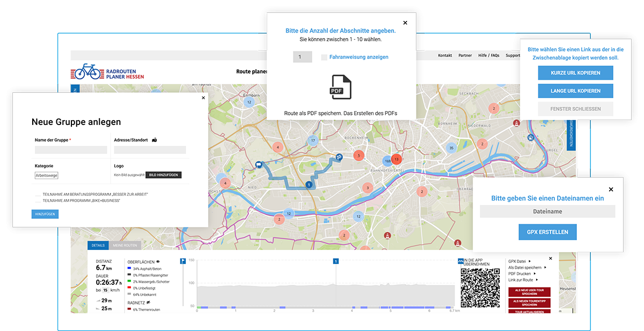Check the 'Besser zur Arbeit' participation box

tap(38, 194)
